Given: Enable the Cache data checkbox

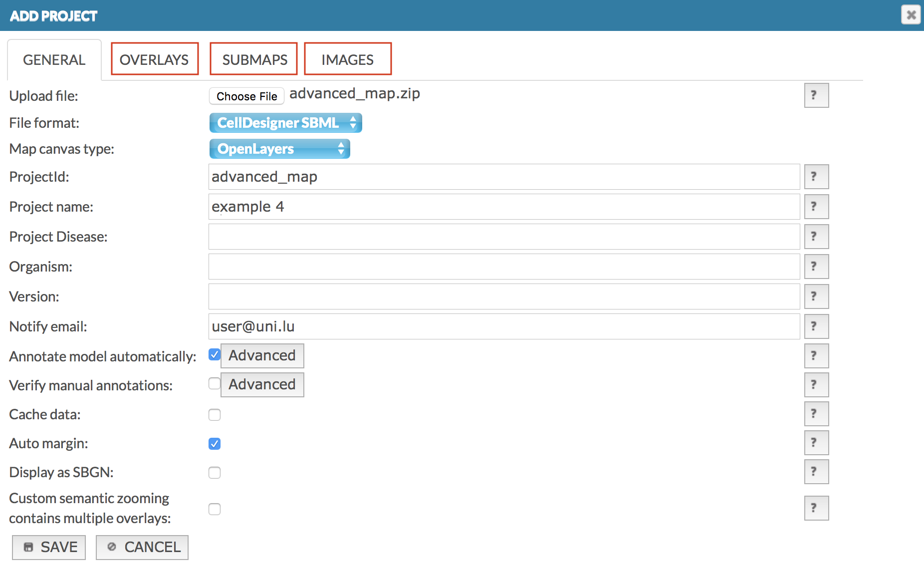Looking at the screenshot, I should [x=215, y=415].
